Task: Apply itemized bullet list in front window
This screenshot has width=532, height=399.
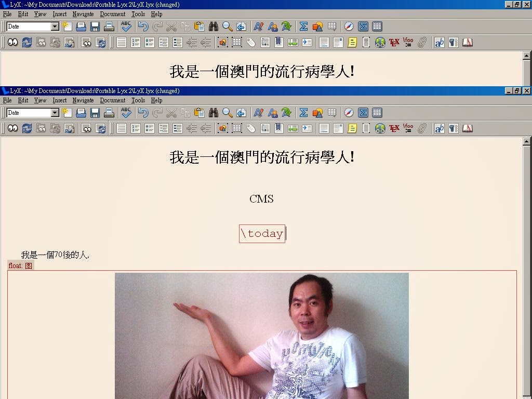Action: [x=149, y=128]
